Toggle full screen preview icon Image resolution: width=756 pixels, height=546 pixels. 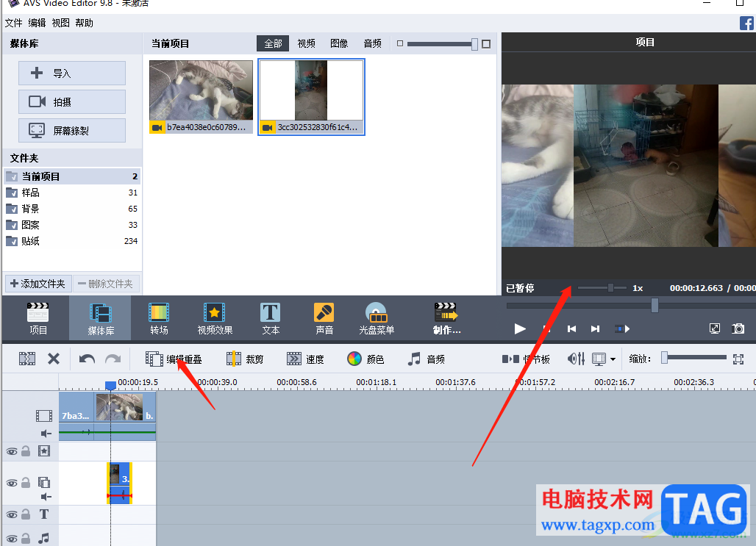click(715, 328)
